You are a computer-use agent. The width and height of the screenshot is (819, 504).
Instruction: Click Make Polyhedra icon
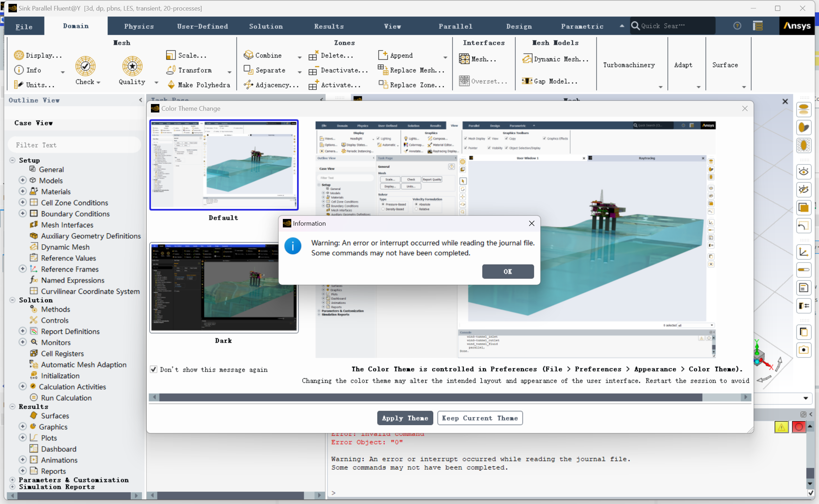[171, 85]
